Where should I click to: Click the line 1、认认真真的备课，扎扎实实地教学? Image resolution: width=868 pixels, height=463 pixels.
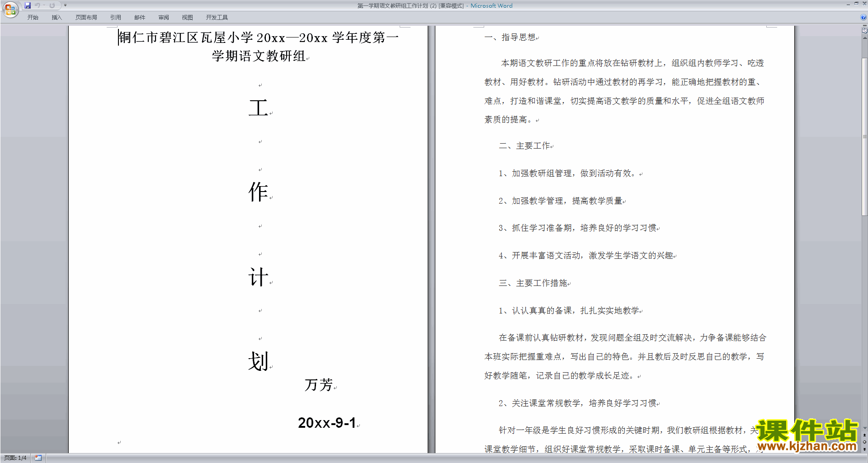click(x=569, y=311)
